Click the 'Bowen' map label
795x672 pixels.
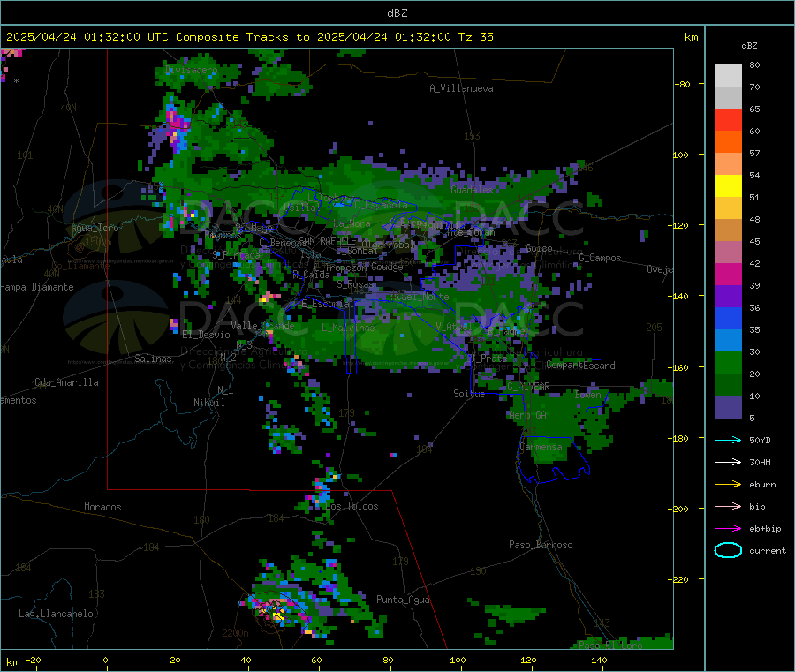(588, 394)
